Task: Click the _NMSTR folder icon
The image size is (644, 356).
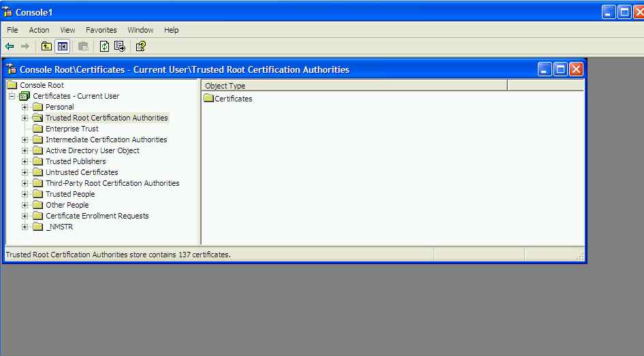Action: [38, 227]
